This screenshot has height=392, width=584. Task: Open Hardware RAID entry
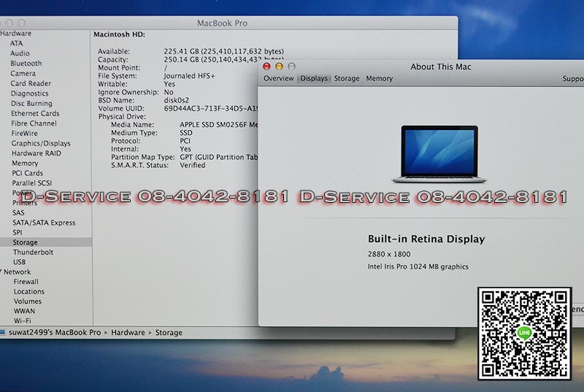pos(36,153)
